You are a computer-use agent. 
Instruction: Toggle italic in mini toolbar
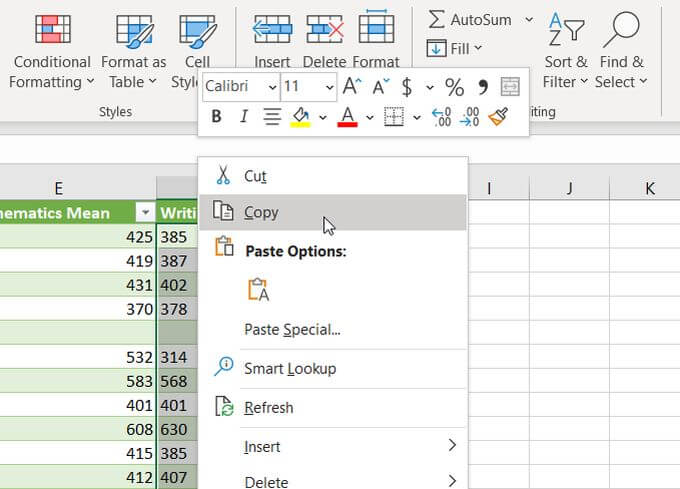[244, 117]
